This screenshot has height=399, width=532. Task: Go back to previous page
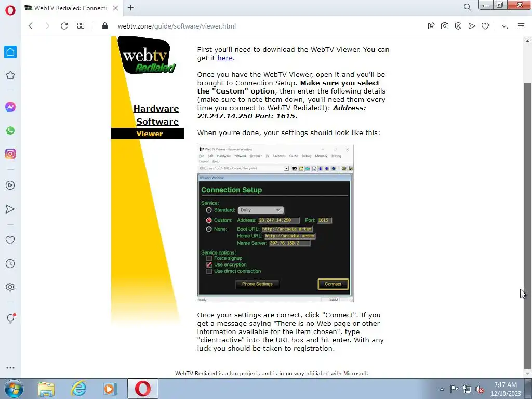pyautogui.click(x=31, y=26)
